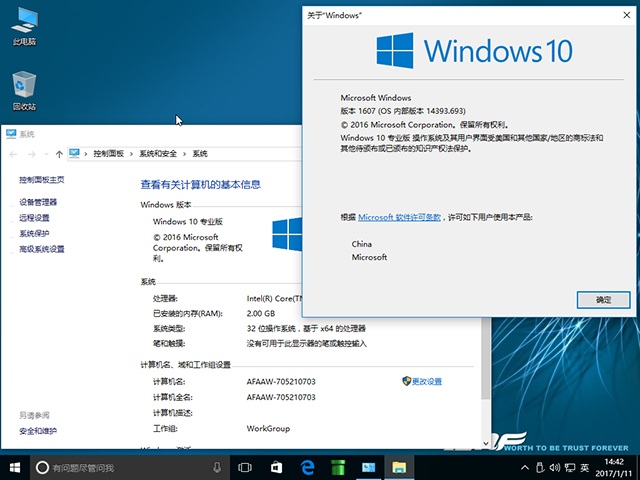Launch Microsoft Edge from the taskbar
This screenshot has height=480, width=640.
pyautogui.click(x=308, y=467)
